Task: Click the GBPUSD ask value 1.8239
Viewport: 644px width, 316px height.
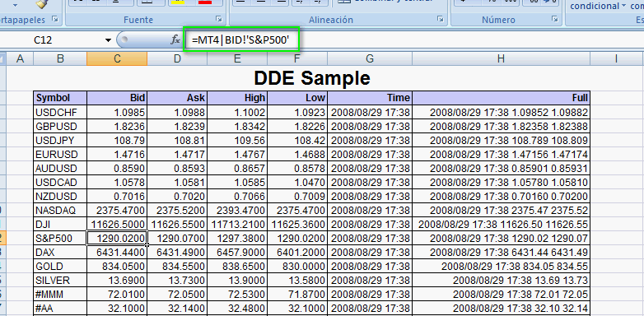Action: click(177, 126)
